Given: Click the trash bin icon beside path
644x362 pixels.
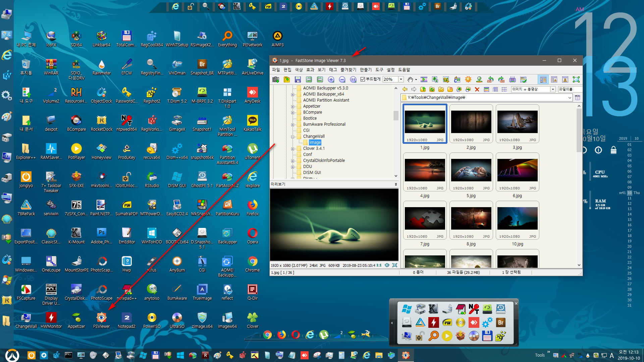Looking at the screenshot, I should [578, 98].
